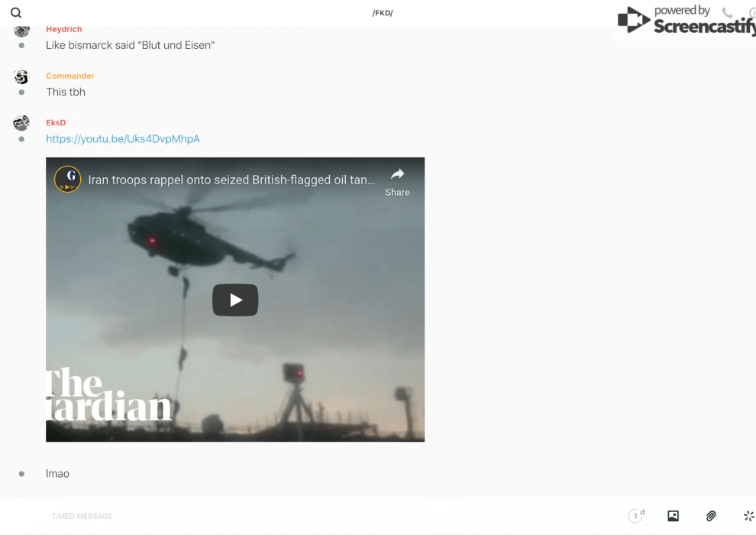Click the EksD username

click(x=56, y=122)
